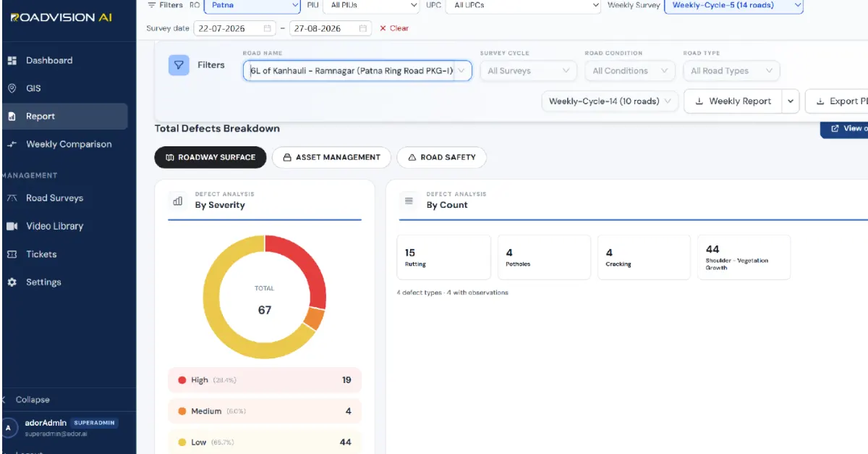The height and width of the screenshot is (454, 868).
Task: Select the Potholes count card
Action: (544, 257)
